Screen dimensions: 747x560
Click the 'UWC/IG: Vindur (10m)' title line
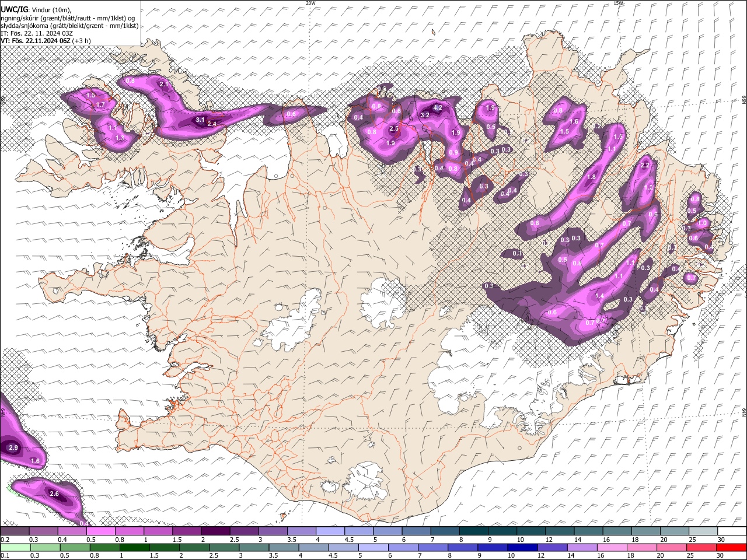pyautogui.click(x=36, y=10)
